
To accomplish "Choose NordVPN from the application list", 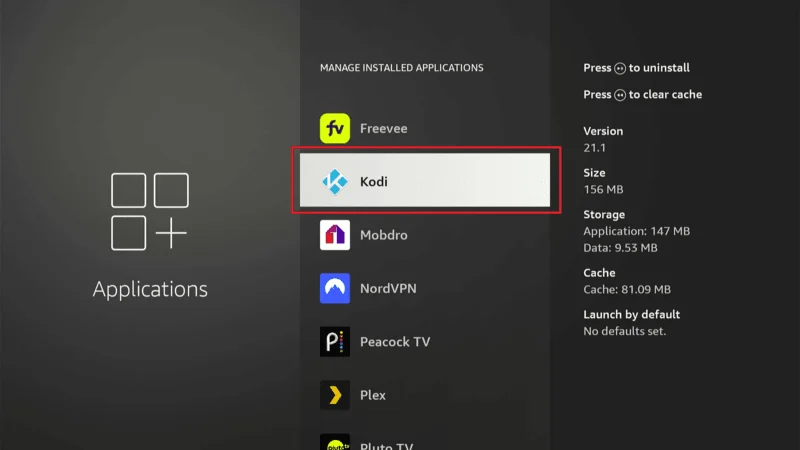I will pos(424,288).
